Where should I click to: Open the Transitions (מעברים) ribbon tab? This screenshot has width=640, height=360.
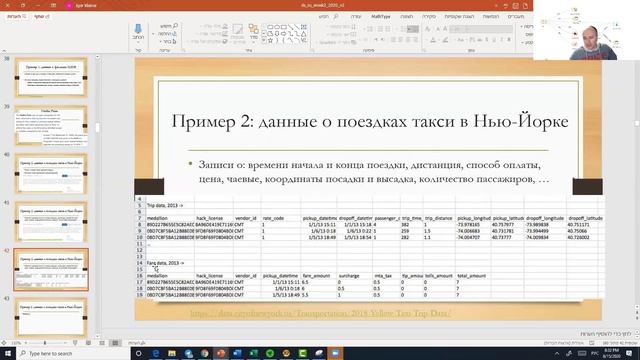coord(516,16)
